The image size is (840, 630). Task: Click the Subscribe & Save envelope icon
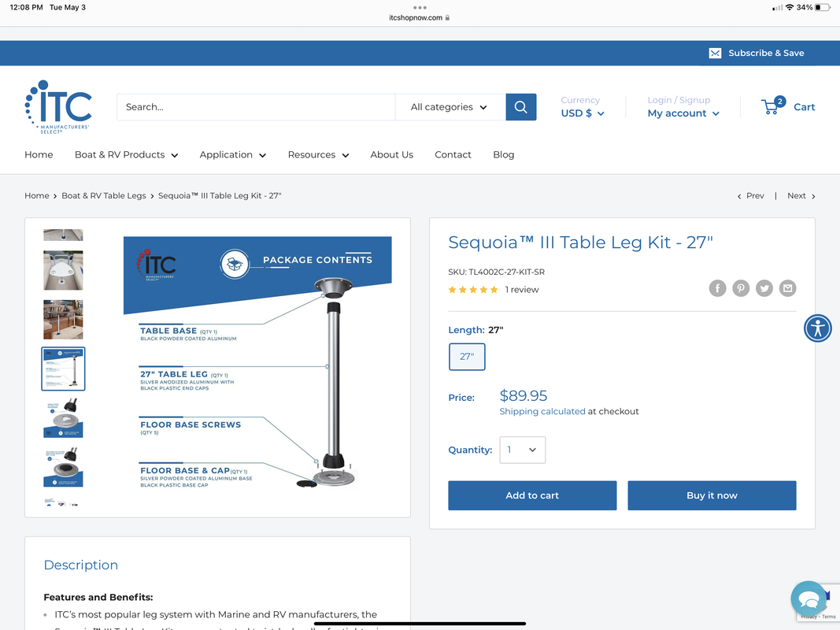(715, 53)
